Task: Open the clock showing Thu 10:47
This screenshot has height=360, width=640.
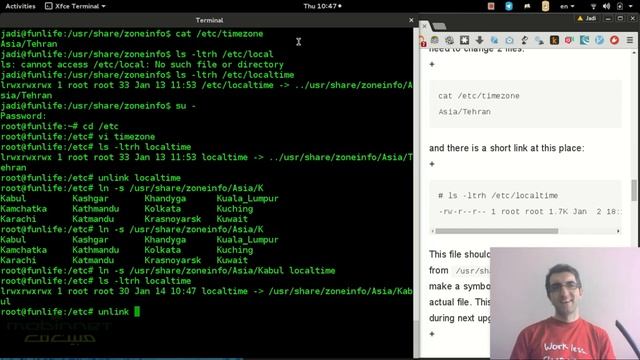Action: click(322, 6)
